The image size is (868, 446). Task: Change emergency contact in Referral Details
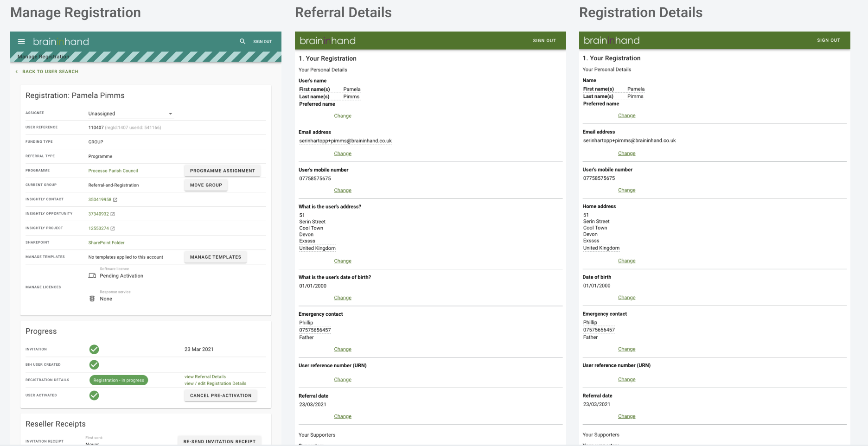pyautogui.click(x=343, y=349)
